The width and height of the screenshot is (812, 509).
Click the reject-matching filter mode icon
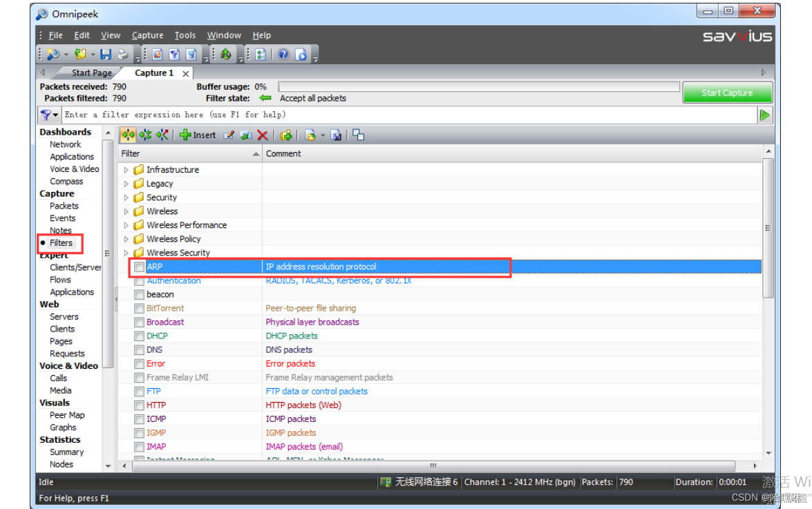coord(162,135)
